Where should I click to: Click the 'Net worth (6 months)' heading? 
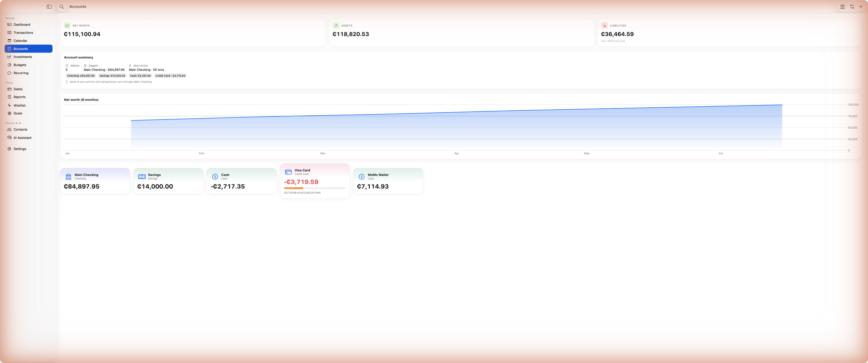81,100
